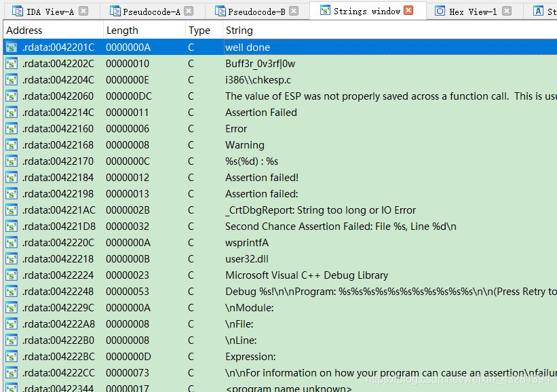Select the 'Error' string entry
557x392 pixels.
click(x=236, y=129)
